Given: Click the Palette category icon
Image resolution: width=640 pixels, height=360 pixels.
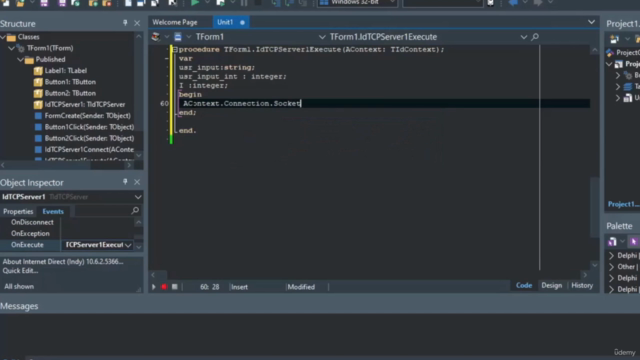Looking at the screenshot, I should [612, 242].
